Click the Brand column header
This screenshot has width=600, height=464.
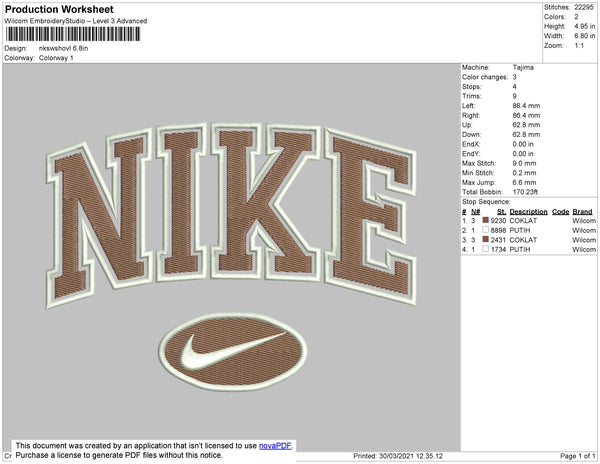tap(582, 212)
